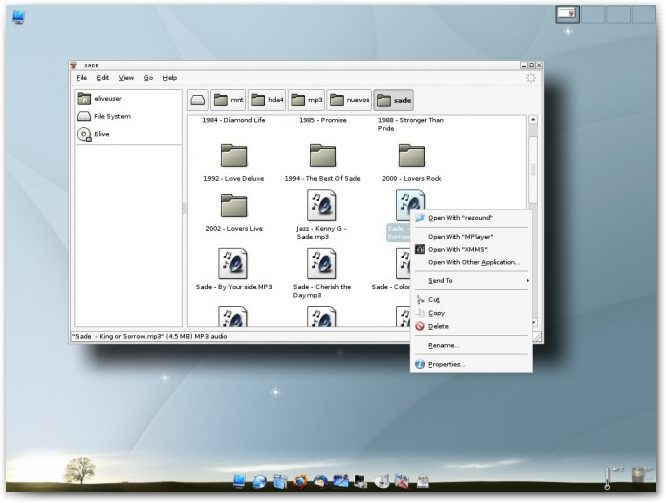This screenshot has width=666, height=503.
Task: Select Properties... in the context menu
Action: click(x=446, y=364)
